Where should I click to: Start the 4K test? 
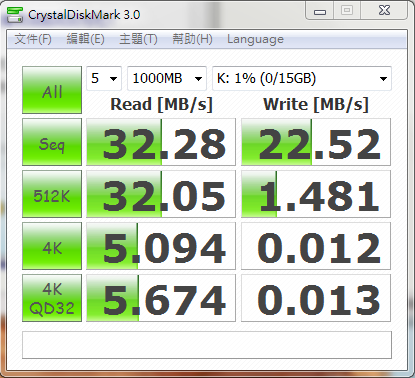[x=52, y=246]
